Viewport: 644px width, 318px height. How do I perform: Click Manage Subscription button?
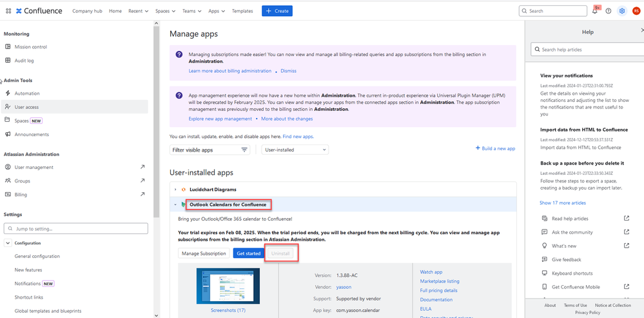[204, 253]
